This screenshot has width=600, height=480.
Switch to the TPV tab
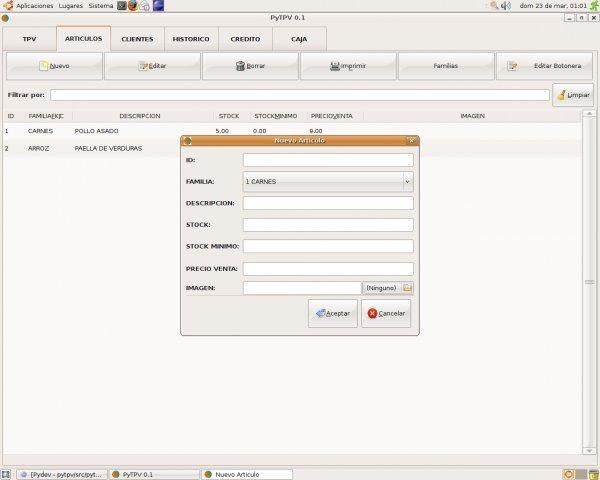[29, 39]
